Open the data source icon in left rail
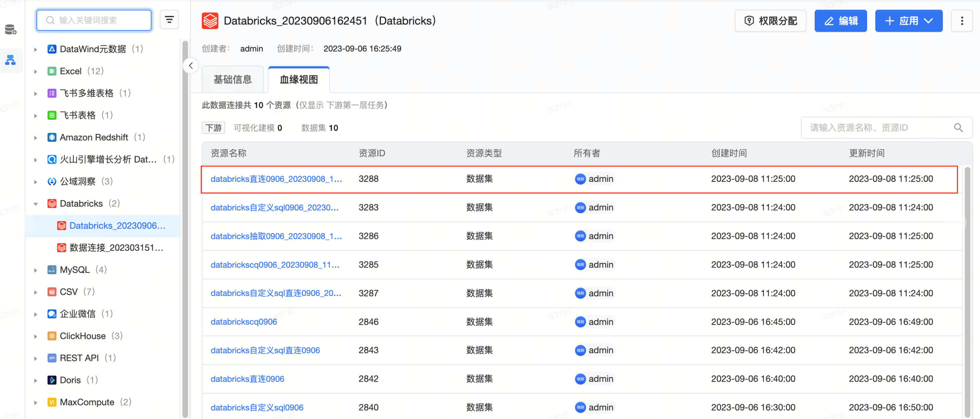The height and width of the screenshot is (419, 980). [x=11, y=29]
